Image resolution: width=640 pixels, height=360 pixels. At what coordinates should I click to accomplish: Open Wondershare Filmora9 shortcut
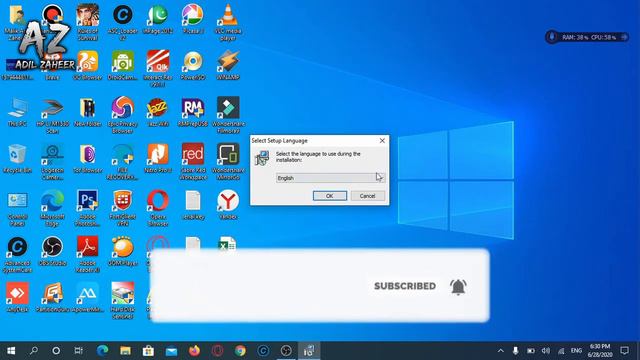click(x=228, y=116)
